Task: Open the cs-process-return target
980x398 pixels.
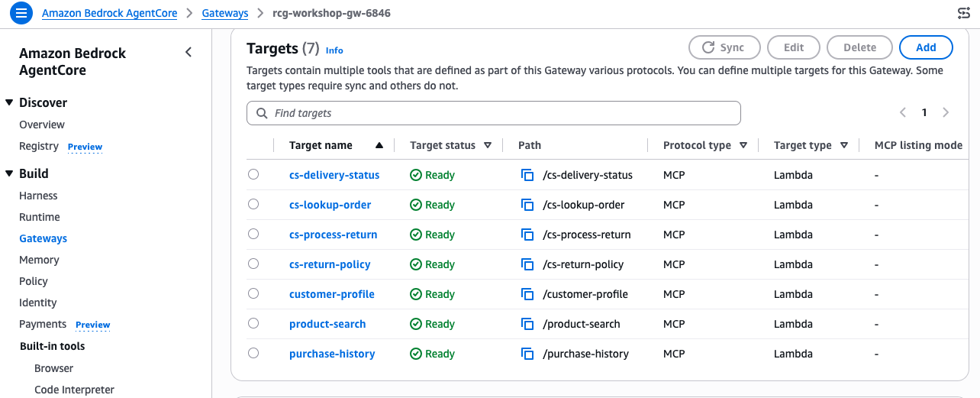Action: (x=334, y=235)
